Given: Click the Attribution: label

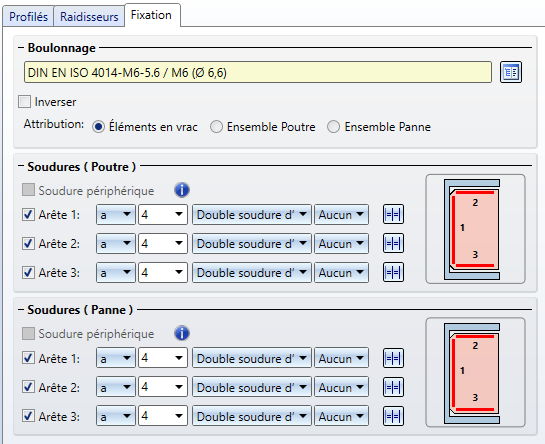Looking at the screenshot, I should coord(54,124).
